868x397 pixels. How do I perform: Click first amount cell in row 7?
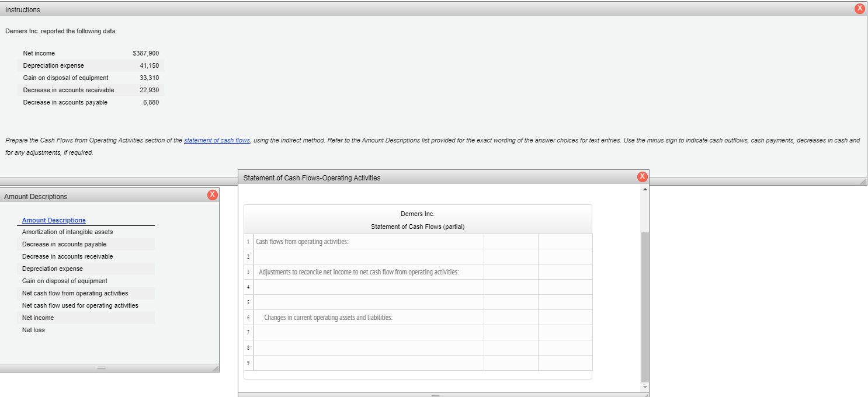(x=511, y=333)
